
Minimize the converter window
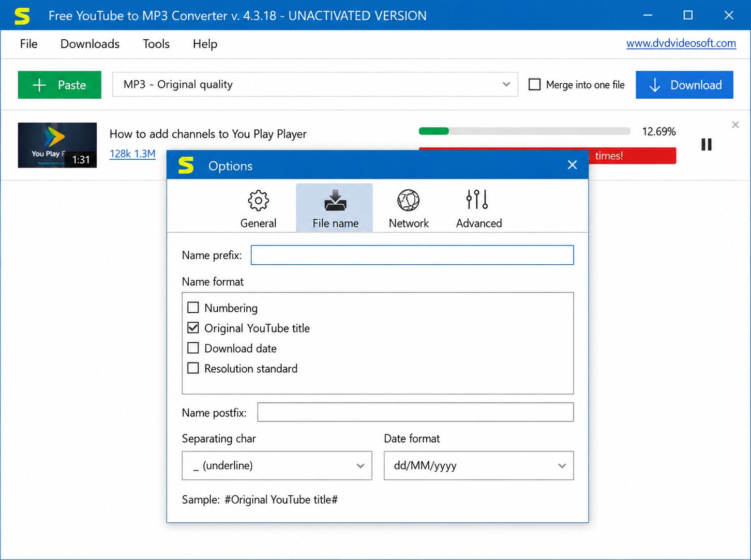(x=648, y=15)
